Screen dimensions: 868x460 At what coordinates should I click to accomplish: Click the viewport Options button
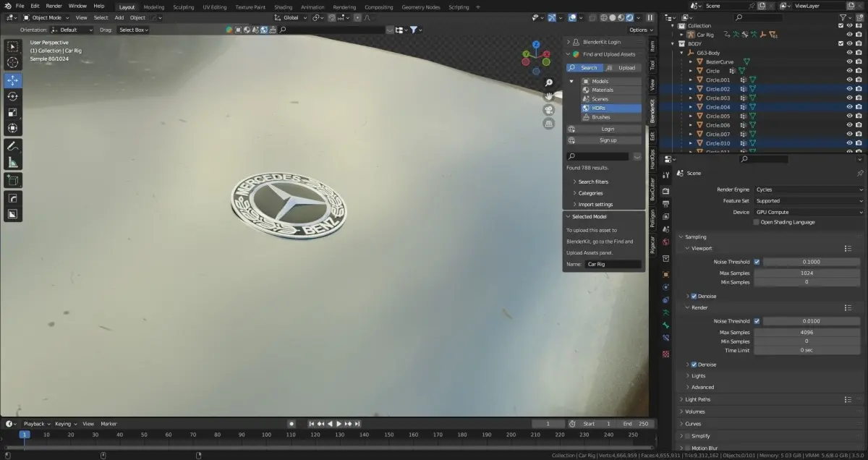(x=640, y=30)
